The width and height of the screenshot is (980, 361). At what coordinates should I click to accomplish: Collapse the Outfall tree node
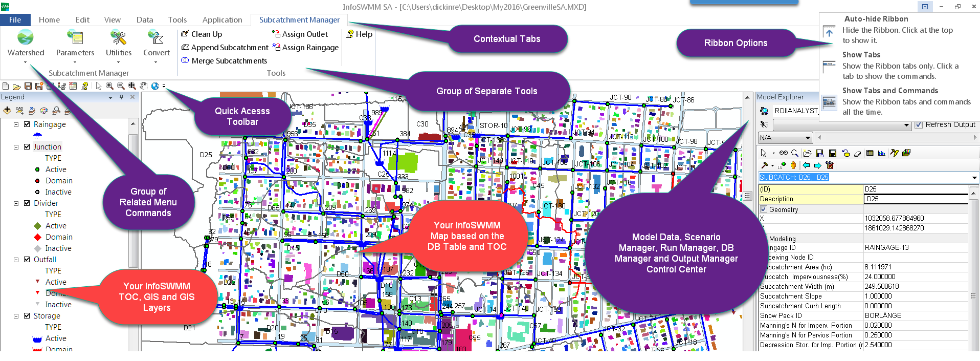click(x=16, y=259)
